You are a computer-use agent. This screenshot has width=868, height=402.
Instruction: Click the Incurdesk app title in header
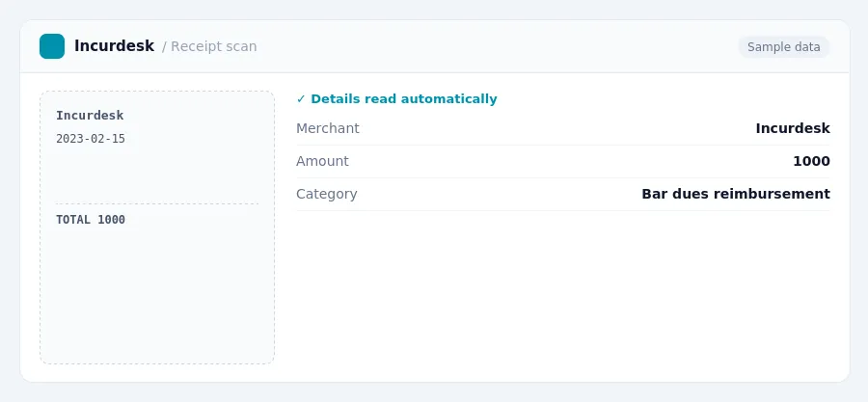[x=114, y=46]
